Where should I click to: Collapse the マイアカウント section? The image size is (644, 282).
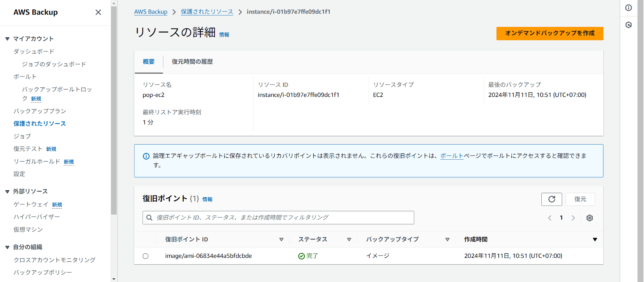7,39
